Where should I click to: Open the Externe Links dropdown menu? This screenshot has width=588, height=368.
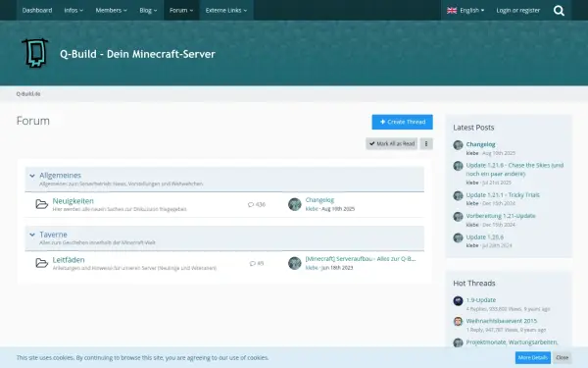(x=226, y=10)
